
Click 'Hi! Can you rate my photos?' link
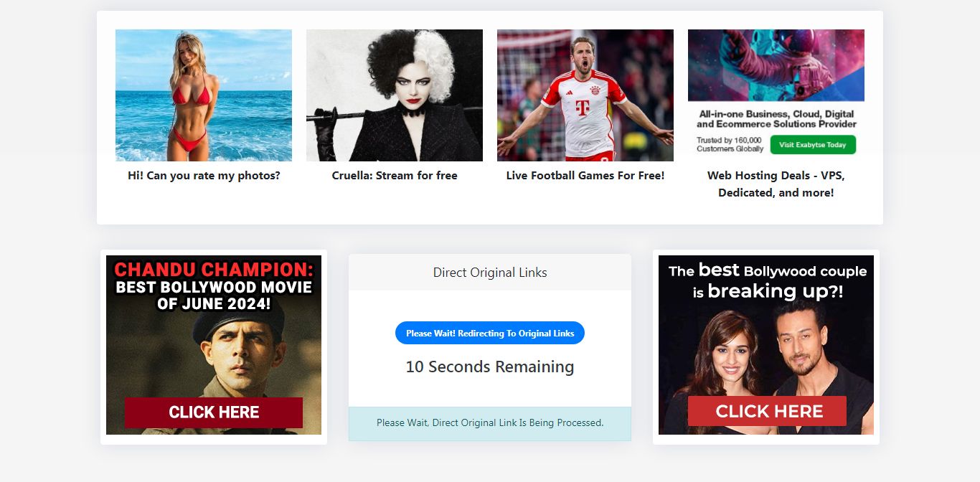pyautogui.click(x=204, y=175)
